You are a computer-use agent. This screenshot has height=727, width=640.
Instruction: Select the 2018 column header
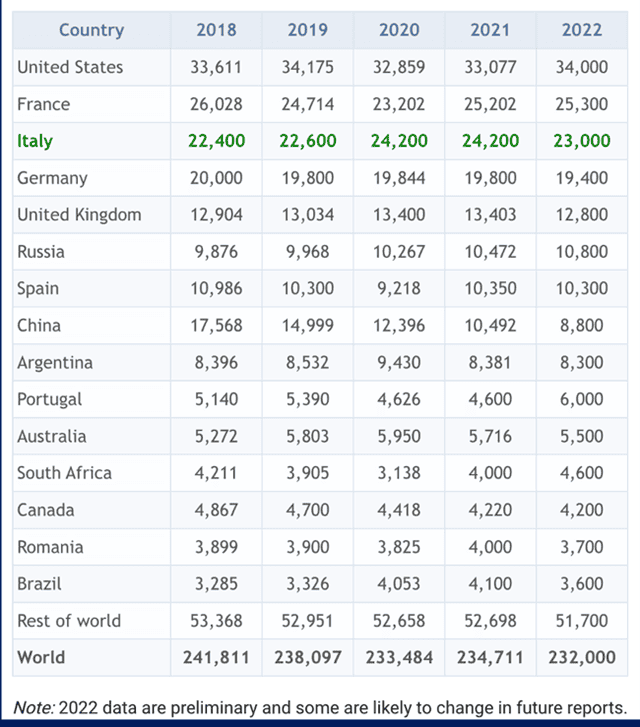pyautogui.click(x=216, y=29)
